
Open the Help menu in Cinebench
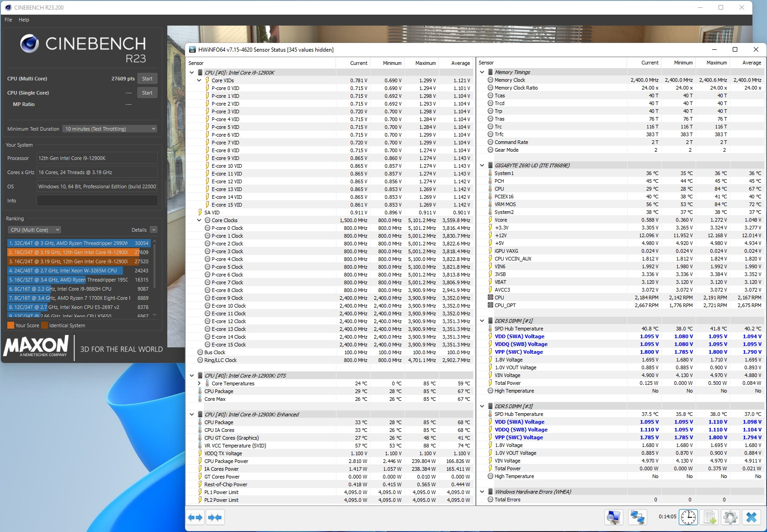pos(23,20)
